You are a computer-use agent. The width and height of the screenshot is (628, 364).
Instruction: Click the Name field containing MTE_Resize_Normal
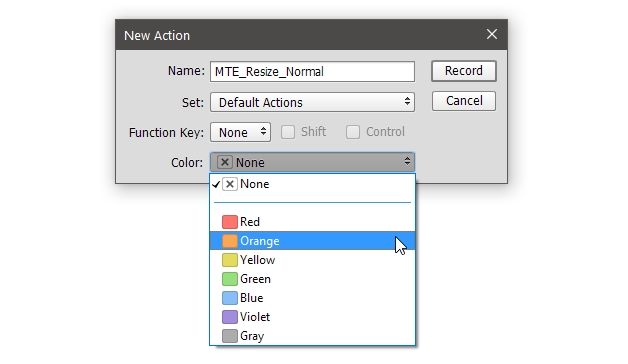tap(312, 72)
